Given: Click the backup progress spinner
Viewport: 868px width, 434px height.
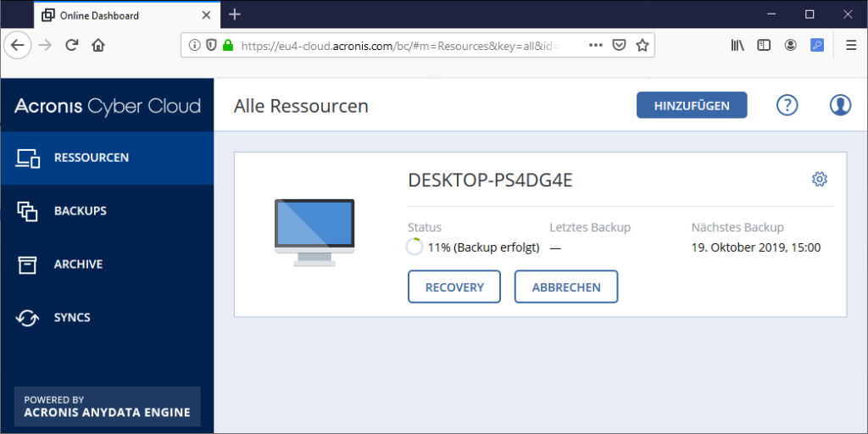Looking at the screenshot, I should coord(415,247).
